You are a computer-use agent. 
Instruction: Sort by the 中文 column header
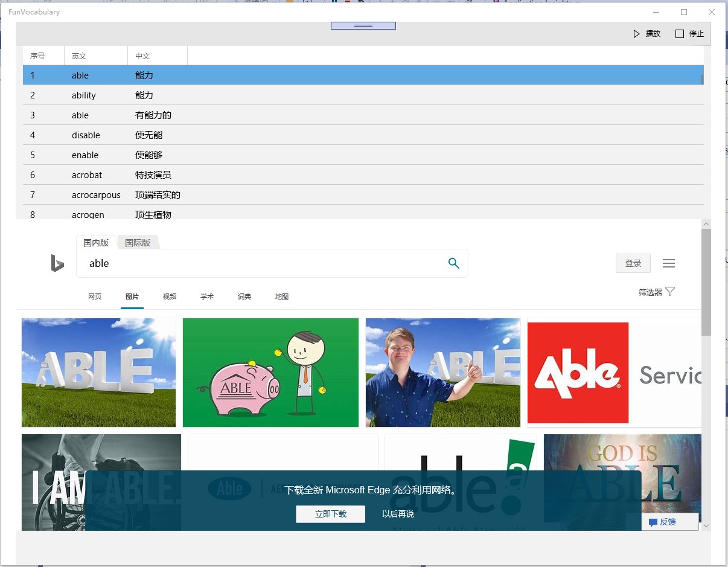coord(158,56)
